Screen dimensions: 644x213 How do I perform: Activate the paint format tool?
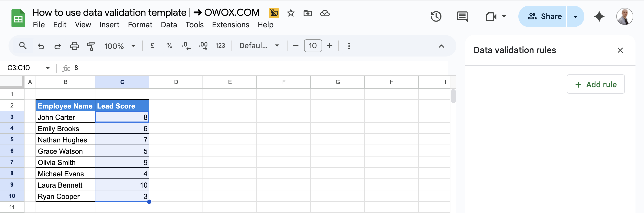click(x=91, y=46)
